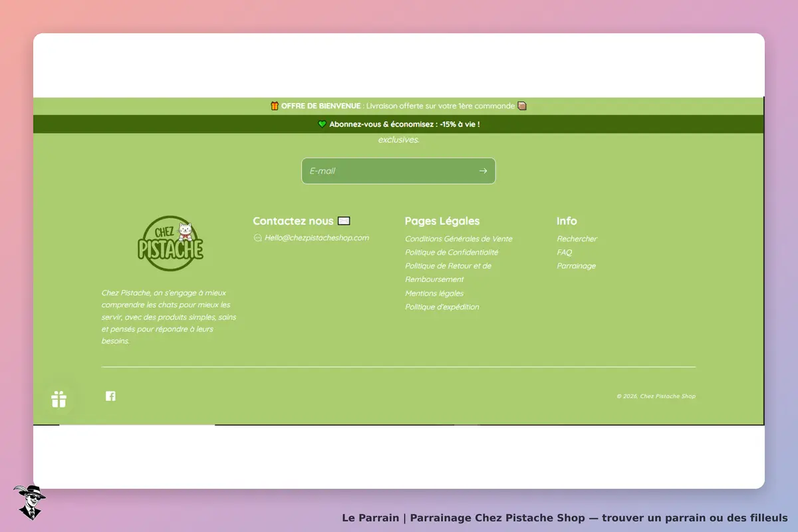Click the OFFRE DE BIENVENUE banner
Viewport: 798px width, 532px height.
[x=398, y=106]
